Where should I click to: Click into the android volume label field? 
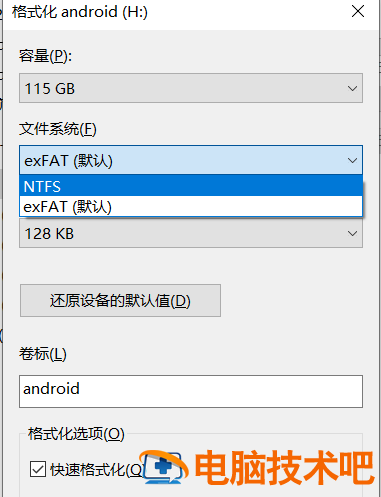(x=191, y=391)
